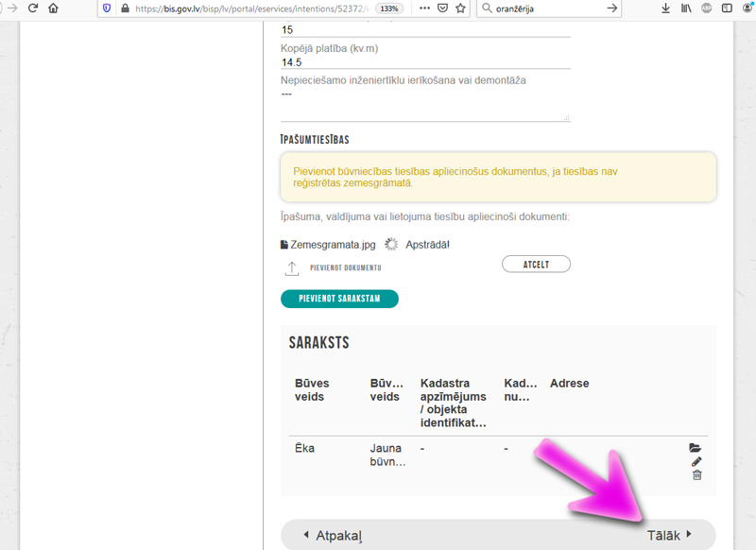The height and width of the screenshot is (550, 756).
Task: Open page actions three-dot menu
Action: (423, 9)
